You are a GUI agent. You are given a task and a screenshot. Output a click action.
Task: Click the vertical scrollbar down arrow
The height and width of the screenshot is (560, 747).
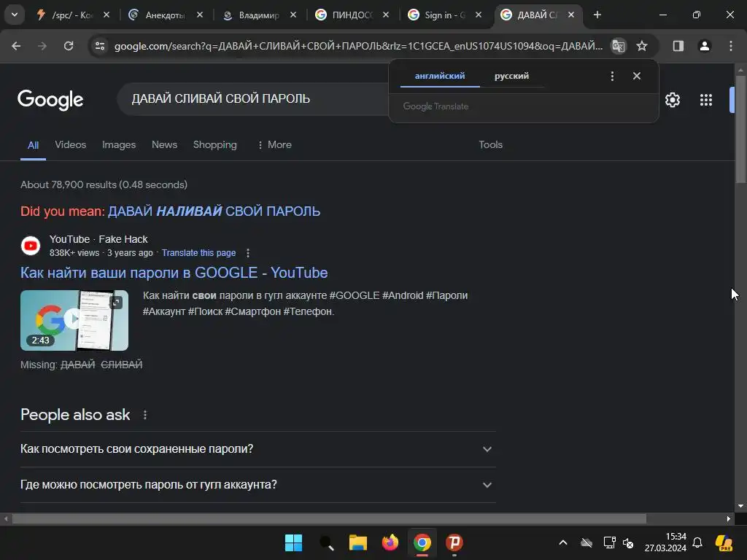(740, 506)
